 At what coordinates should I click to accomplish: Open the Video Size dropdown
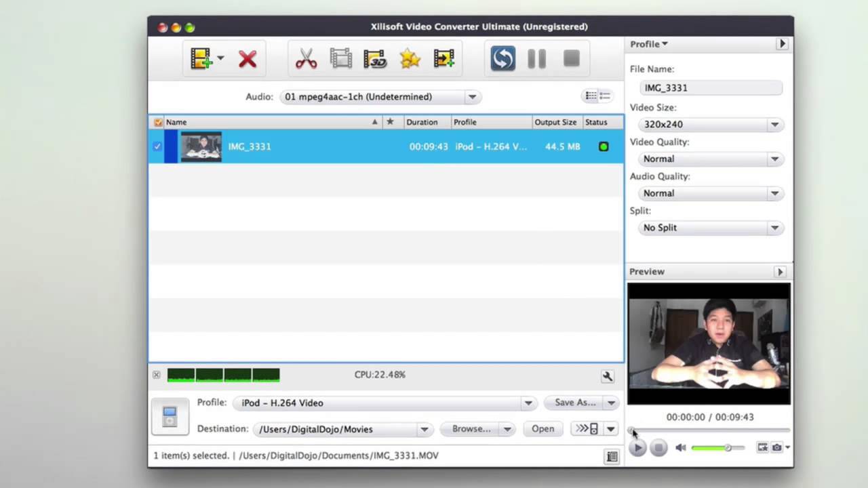point(711,125)
